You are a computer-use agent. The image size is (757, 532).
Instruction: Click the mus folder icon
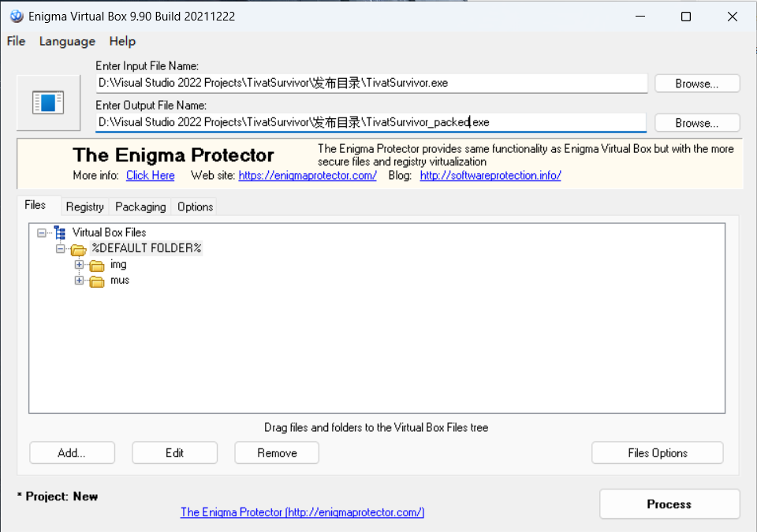[x=97, y=281]
